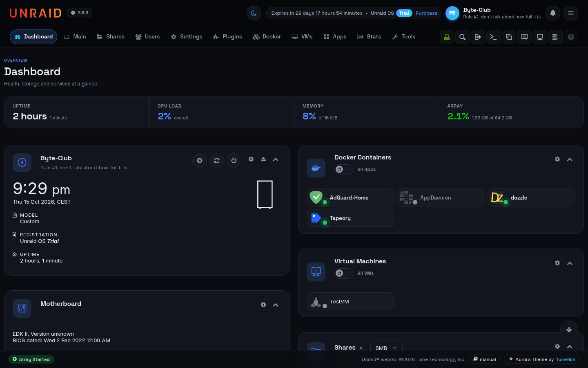This screenshot has height=368, width=588.
Task: Open the Dashboard tab
Action: pyautogui.click(x=33, y=37)
